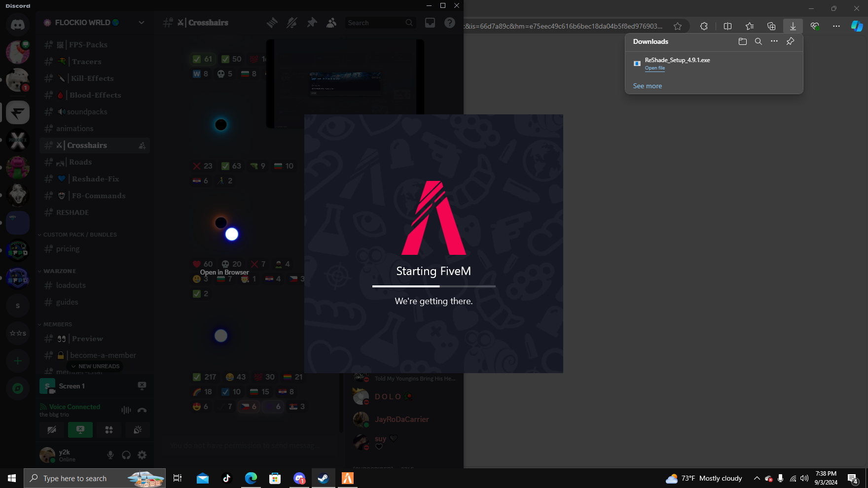The image size is (868, 488).
Task: Create invite for Crosshairs channel
Action: (142, 145)
